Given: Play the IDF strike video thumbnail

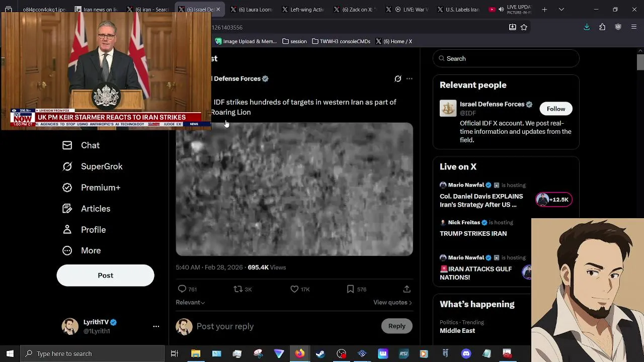Looking at the screenshot, I should click(x=294, y=189).
